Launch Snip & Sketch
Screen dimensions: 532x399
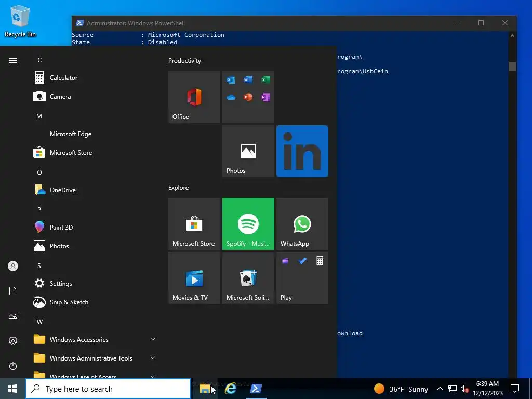[x=94, y=302]
